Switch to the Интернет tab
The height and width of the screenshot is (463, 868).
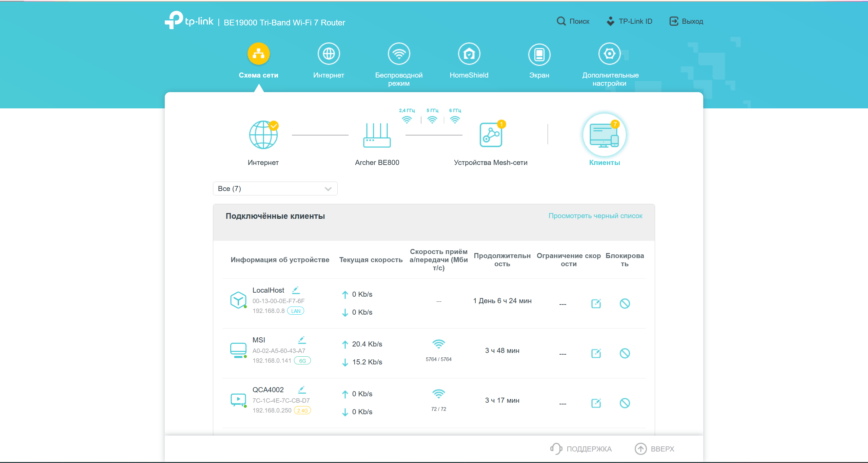point(329,61)
